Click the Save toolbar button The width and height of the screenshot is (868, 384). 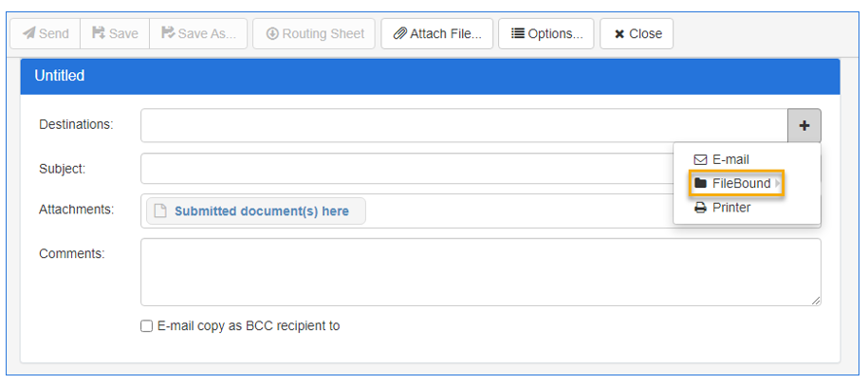(115, 33)
